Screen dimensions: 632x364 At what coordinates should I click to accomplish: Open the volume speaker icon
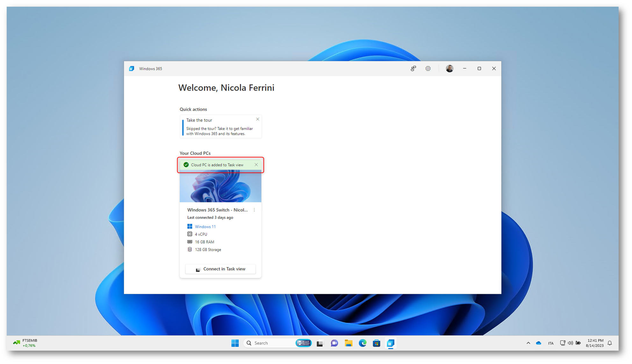coord(570,343)
